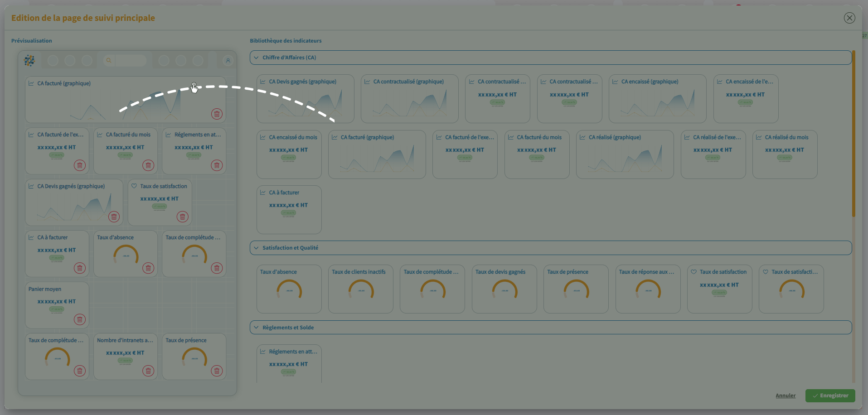Screen dimensions: 868x415
Task: Delete the CA facturé (graphique) widget from preview
Action: (x=217, y=114)
